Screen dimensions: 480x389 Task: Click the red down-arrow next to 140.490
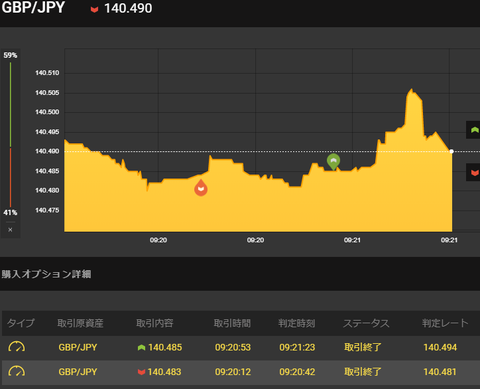pos(94,9)
